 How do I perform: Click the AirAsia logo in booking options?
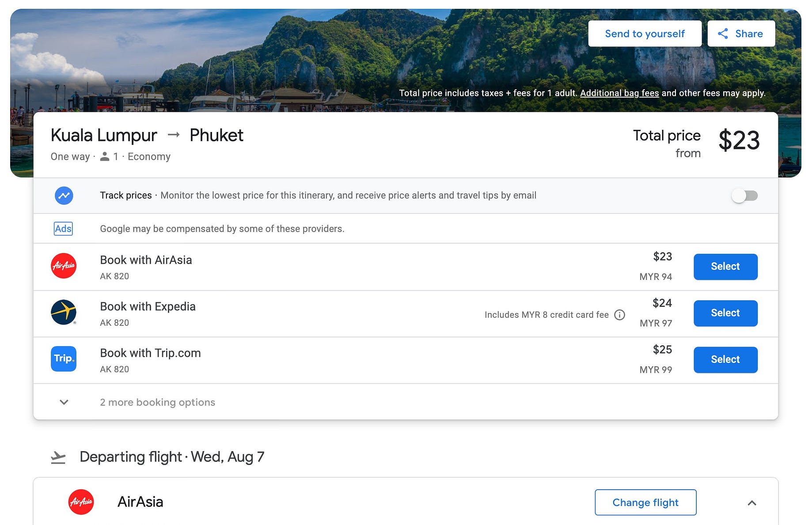click(64, 266)
